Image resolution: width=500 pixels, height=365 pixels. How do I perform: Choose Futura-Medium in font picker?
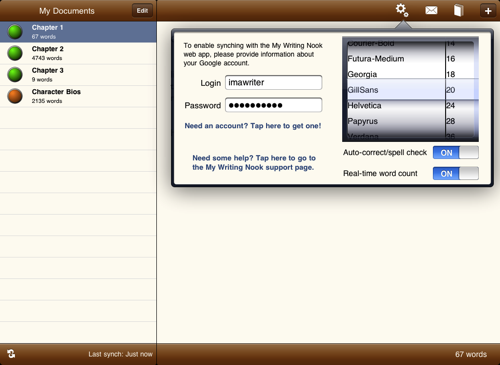tap(376, 59)
